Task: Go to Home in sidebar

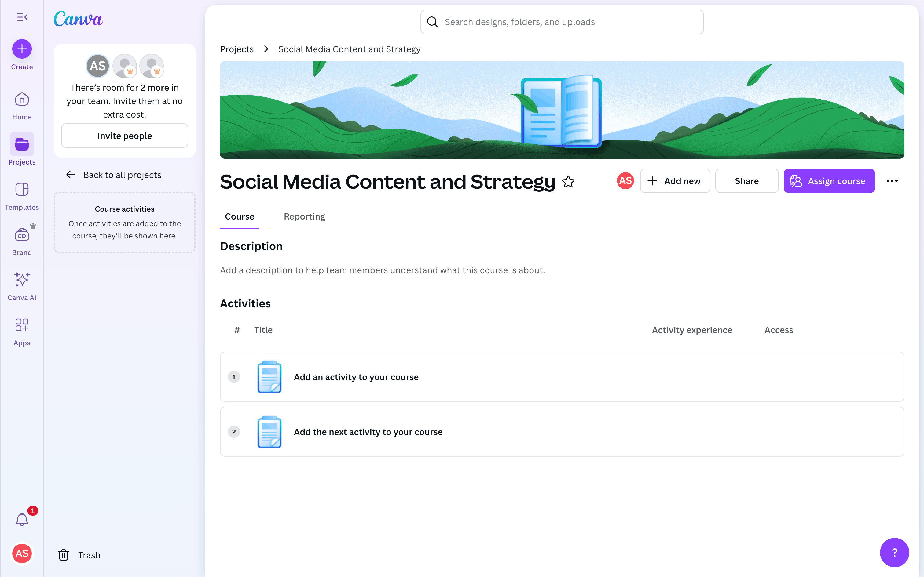Action: point(22,106)
